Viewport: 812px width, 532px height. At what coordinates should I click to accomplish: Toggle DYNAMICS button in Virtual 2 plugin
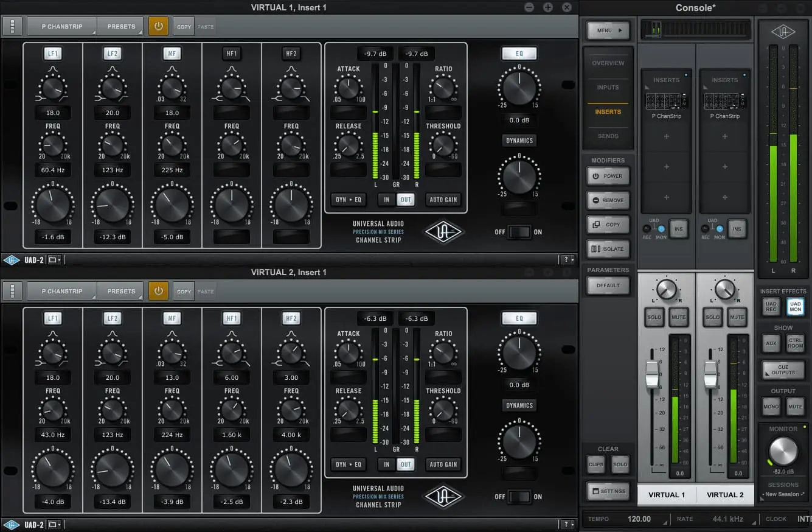click(519, 405)
